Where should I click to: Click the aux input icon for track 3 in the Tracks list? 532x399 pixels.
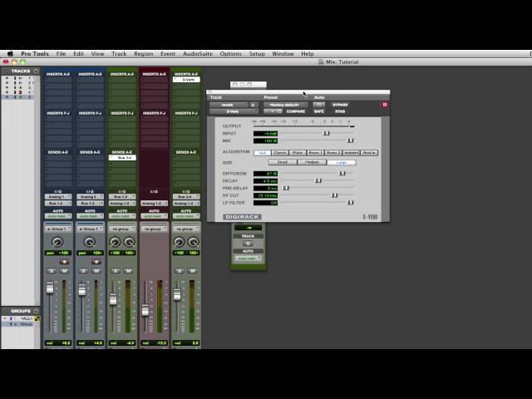click(20, 87)
